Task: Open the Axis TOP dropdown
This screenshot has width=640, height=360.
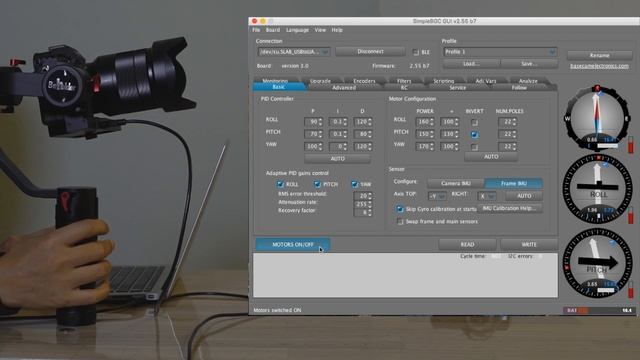Action: tap(437, 196)
